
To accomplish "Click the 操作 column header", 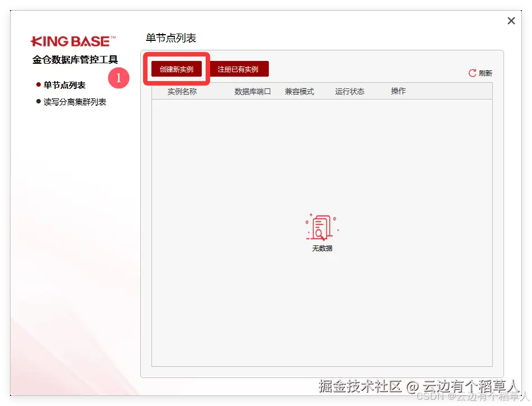I will pyautogui.click(x=398, y=91).
